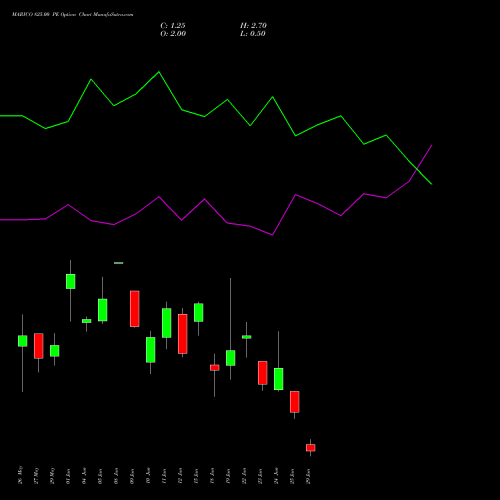The height and width of the screenshot is (500, 500).
Task: Select the small green candle for 04 Jun
Action: pyautogui.click(x=87, y=321)
